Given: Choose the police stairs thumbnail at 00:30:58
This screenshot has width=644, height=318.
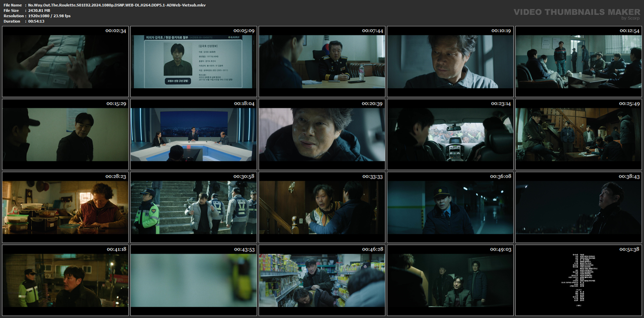Looking at the screenshot, I should pos(193,207).
